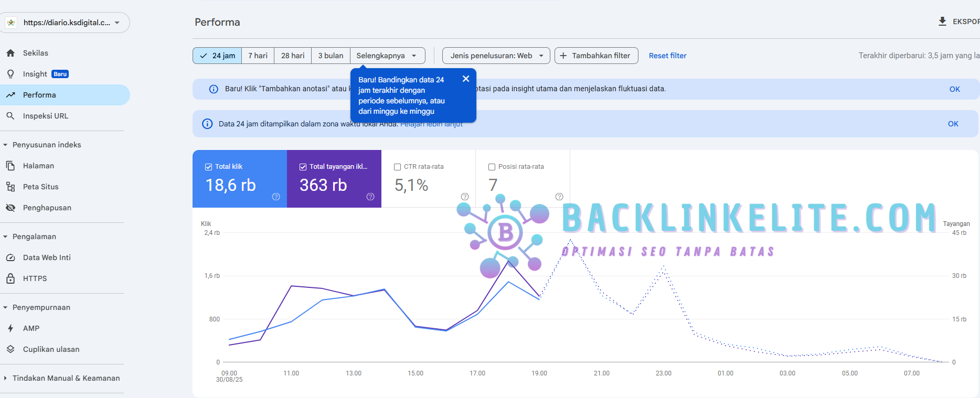
Task: Click the Peta Situs sitemap icon
Action: click(x=10, y=187)
